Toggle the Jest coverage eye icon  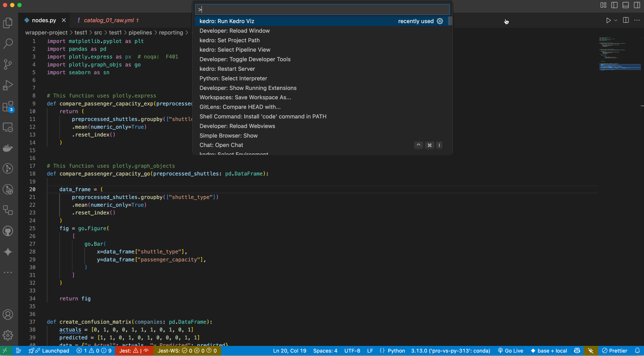click(x=146, y=351)
